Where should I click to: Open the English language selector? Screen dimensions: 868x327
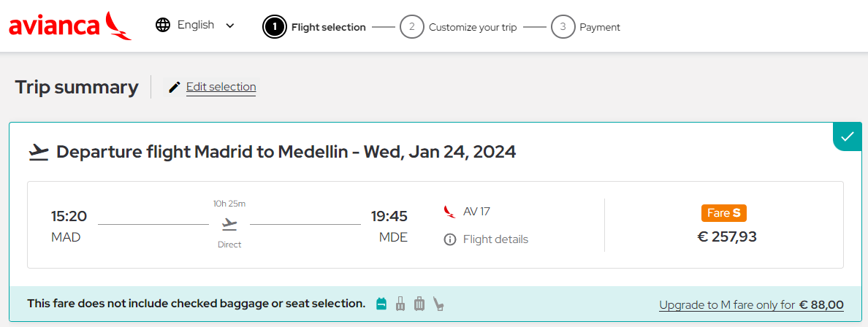(x=195, y=25)
